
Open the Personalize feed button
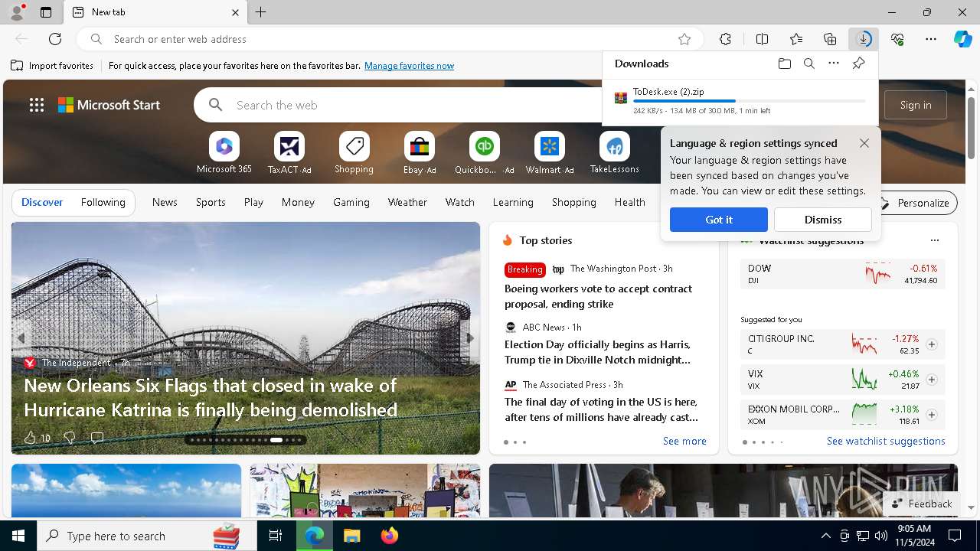click(916, 203)
